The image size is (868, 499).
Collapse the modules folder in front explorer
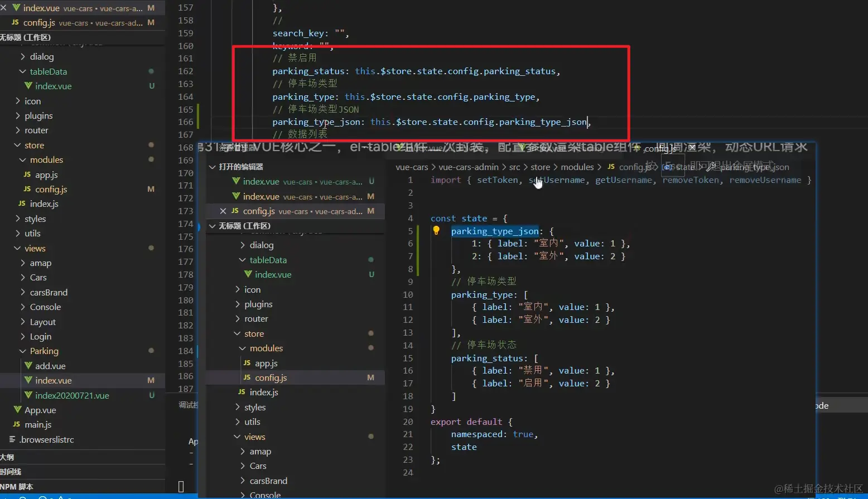tap(243, 348)
